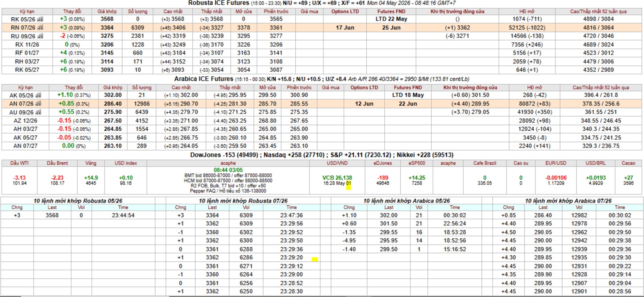Viewport: 644px width, 297px height.
Task: Click Options LTD date '12 Jun'
Action: [364, 104]
